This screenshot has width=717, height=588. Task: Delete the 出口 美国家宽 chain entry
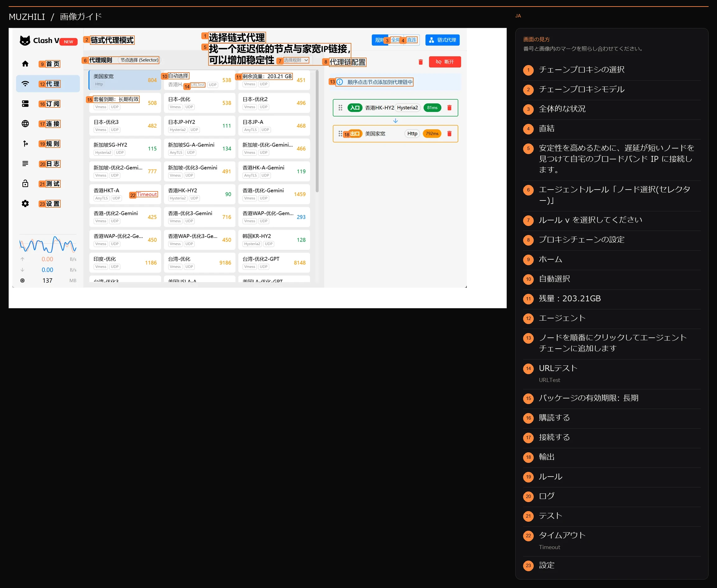tap(449, 134)
